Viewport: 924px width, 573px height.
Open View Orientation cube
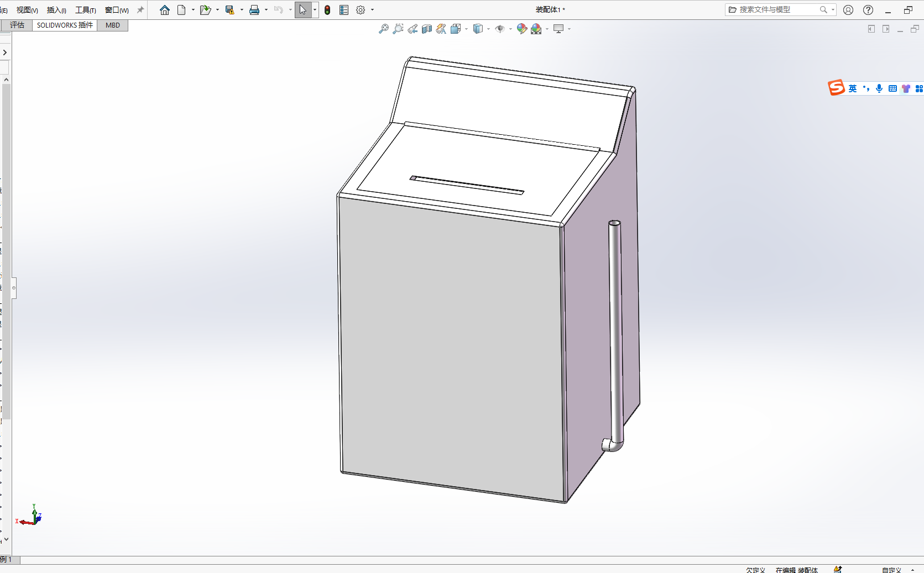456,29
